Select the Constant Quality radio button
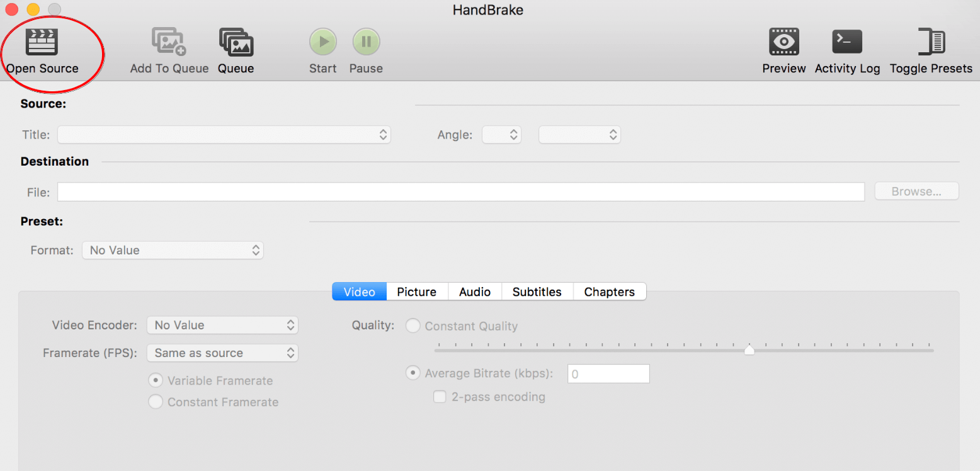This screenshot has width=980, height=471. pos(413,326)
